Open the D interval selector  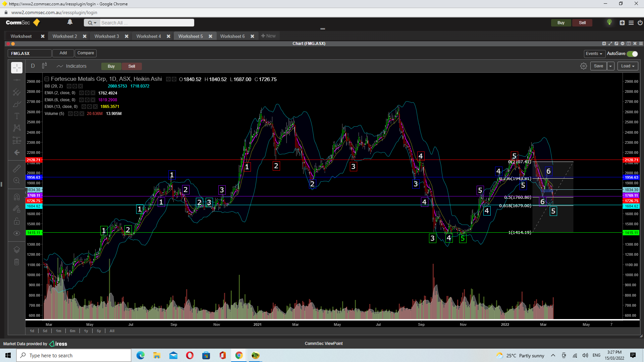[33, 66]
